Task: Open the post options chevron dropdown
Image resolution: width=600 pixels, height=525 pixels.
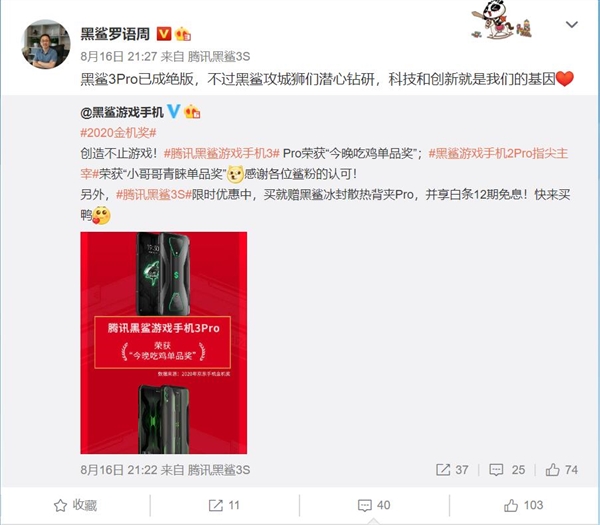Action: (572, 25)
